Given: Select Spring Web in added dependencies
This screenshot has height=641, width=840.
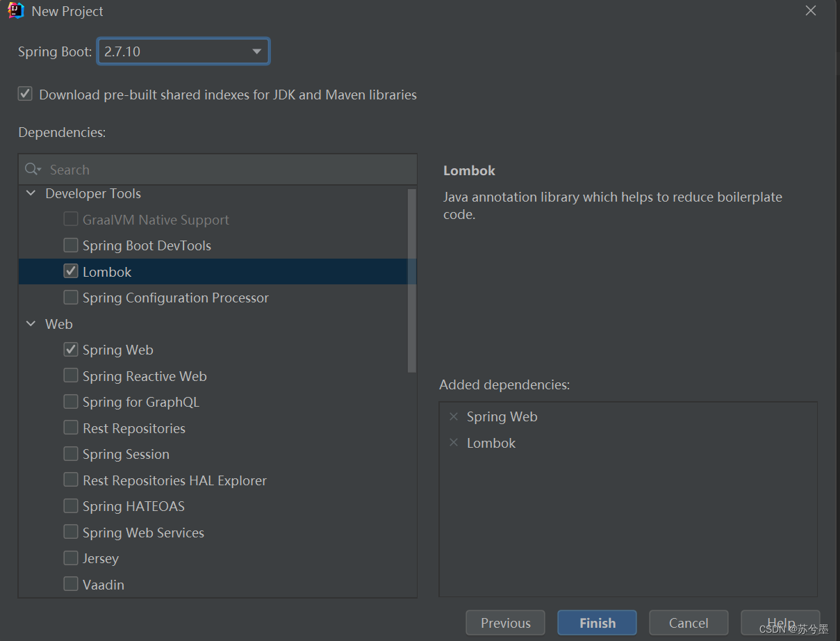Looking at the screenshot, I should 502,416.
